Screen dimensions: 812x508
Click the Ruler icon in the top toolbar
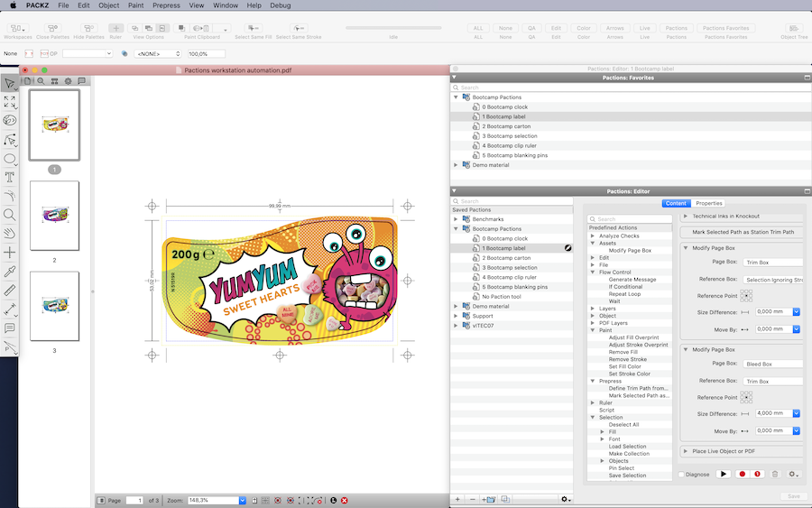(115, 29)
